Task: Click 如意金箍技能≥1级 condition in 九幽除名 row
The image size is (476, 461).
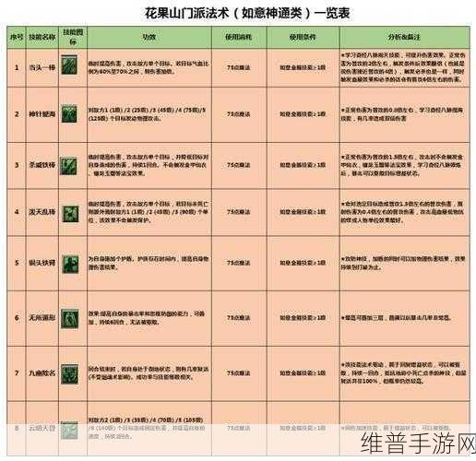Action: [303, 373]
